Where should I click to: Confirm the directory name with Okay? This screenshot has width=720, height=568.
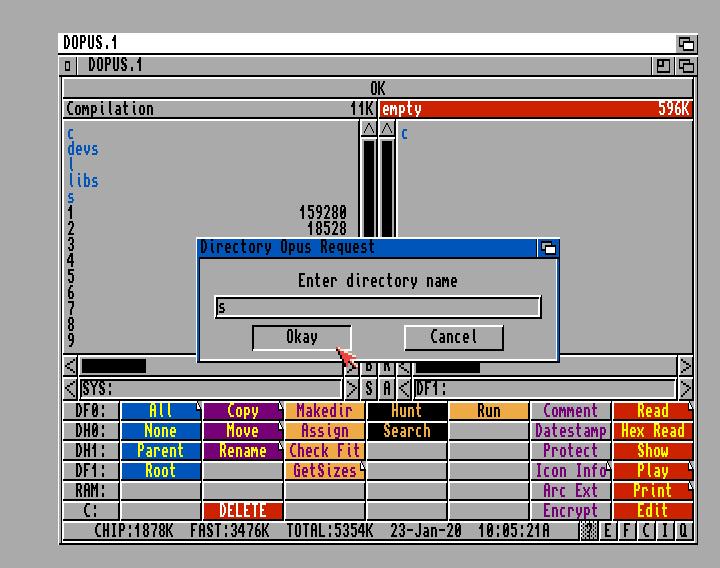[x=302, y=337]
